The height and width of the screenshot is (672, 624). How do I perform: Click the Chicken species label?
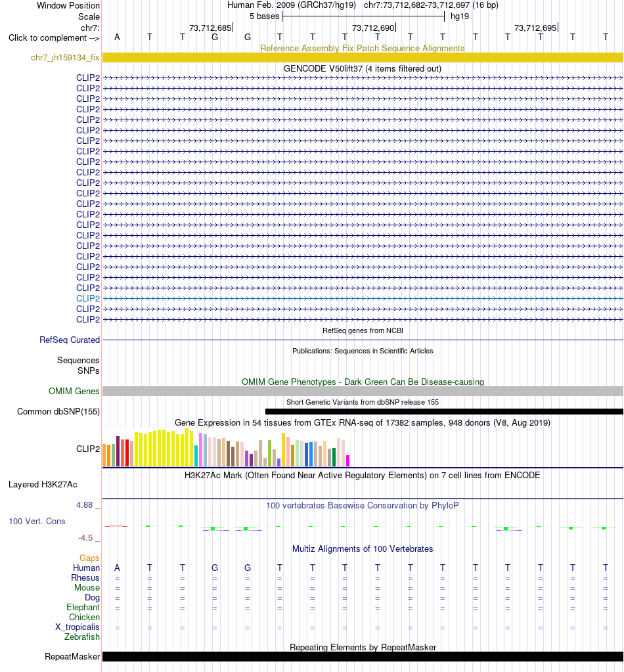(x=85, y=617)
